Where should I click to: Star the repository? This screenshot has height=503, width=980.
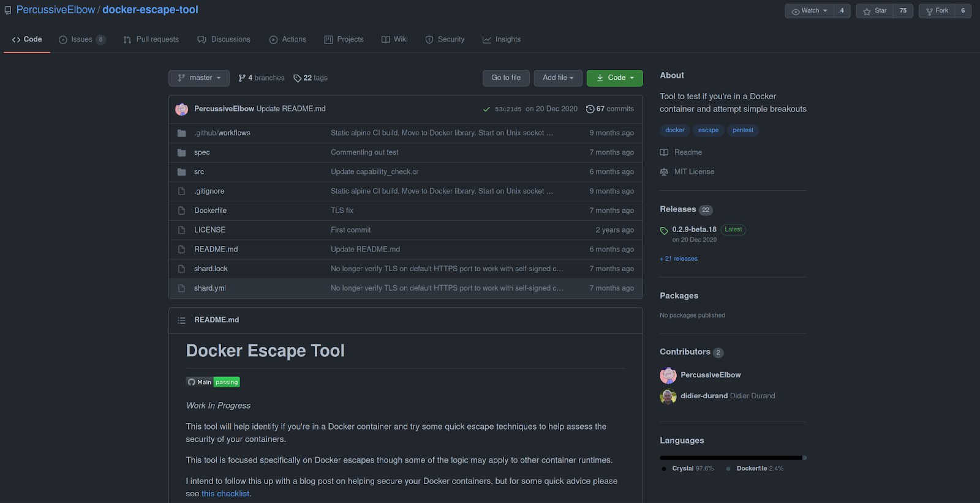click(875, 10)
